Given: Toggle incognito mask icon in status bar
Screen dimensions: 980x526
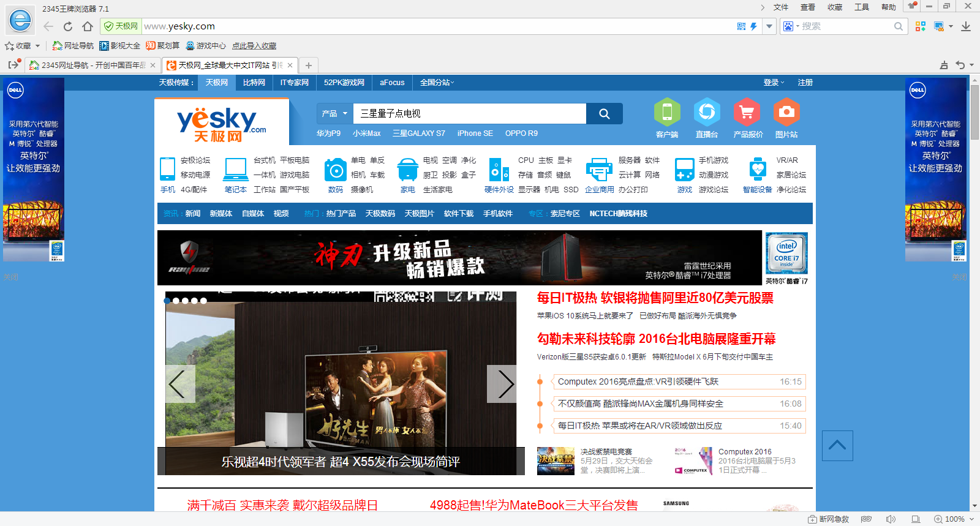Looking at the screenshot, I should pos(866,519).
